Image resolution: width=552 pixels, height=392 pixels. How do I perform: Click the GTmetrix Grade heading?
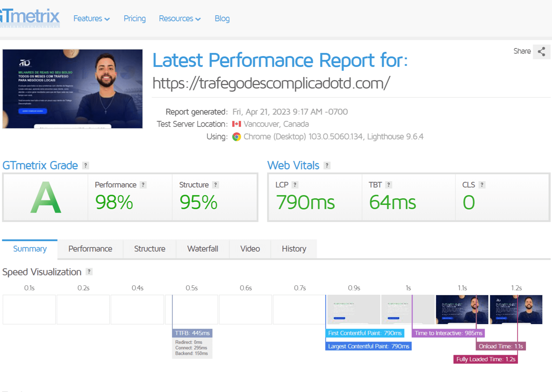(x=40, y=165)
